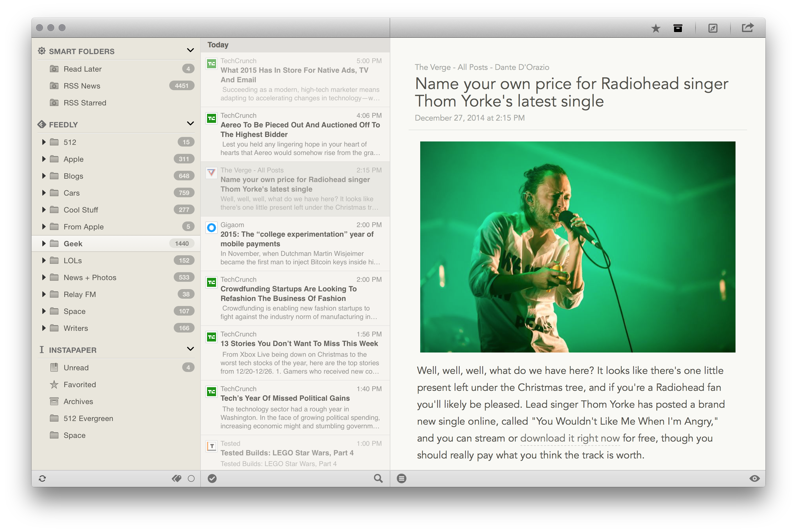Click the Feedly logo icon in sidebar
Screen dimensions: 797x532
click(x=41, y=124)
